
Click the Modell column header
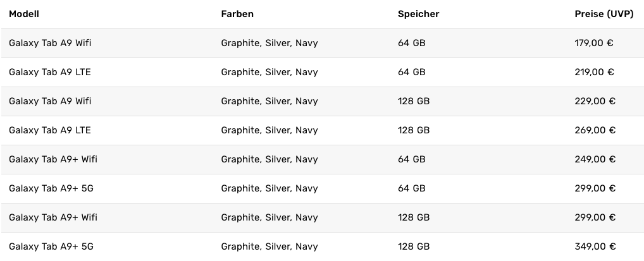(x=24, y=14)
